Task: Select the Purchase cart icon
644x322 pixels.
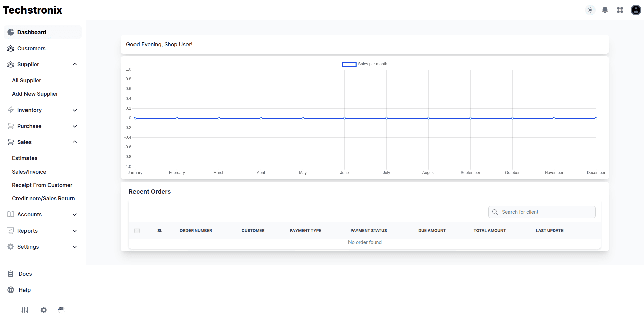Action: (10, 126)
